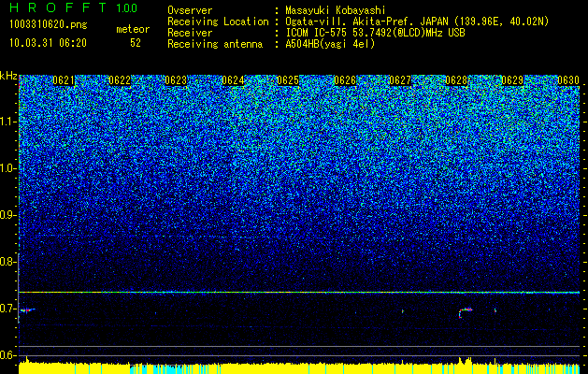This screenshot has width=588, height=374.
Task: Click the 0623 time marker
Action: (176, 80)
